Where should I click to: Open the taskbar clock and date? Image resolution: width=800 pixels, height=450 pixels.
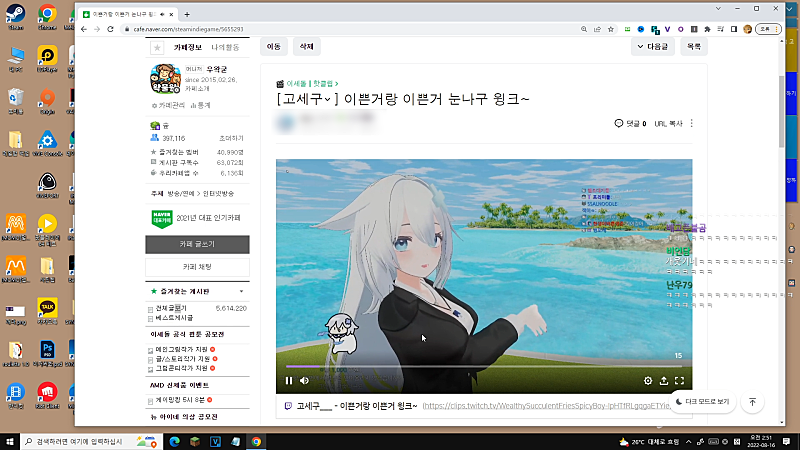point(761,441)
